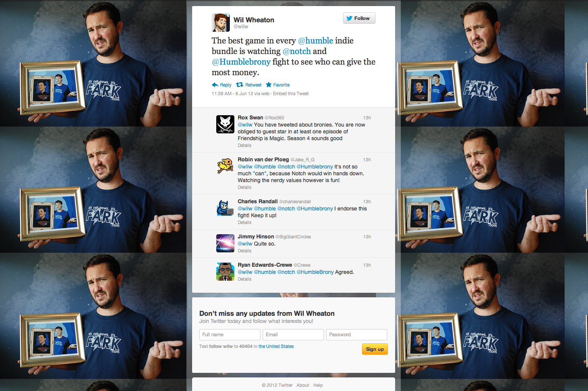Open the @humble mention in main tweet

click(316, 40)
